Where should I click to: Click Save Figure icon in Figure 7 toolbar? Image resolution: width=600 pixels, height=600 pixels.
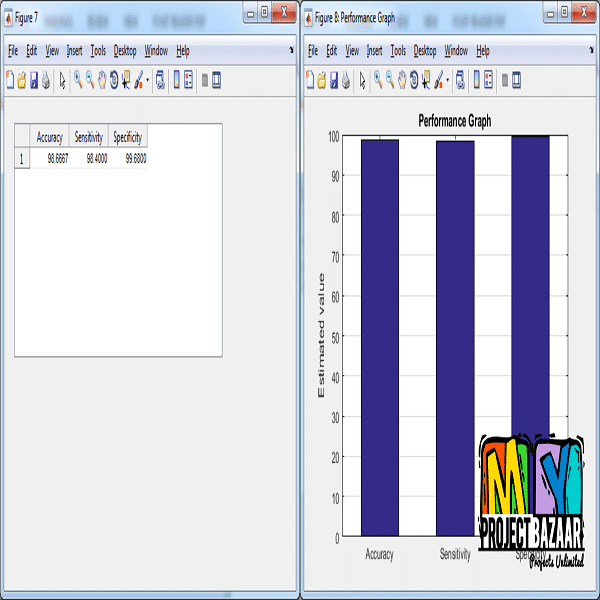click(x=33, y=81)
